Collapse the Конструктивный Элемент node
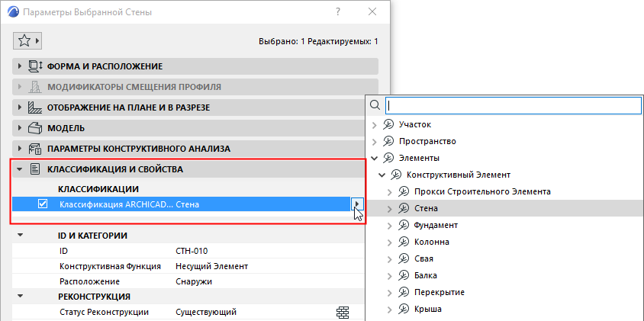Screen dimensions: 644x321 click(x=382, y=175)
